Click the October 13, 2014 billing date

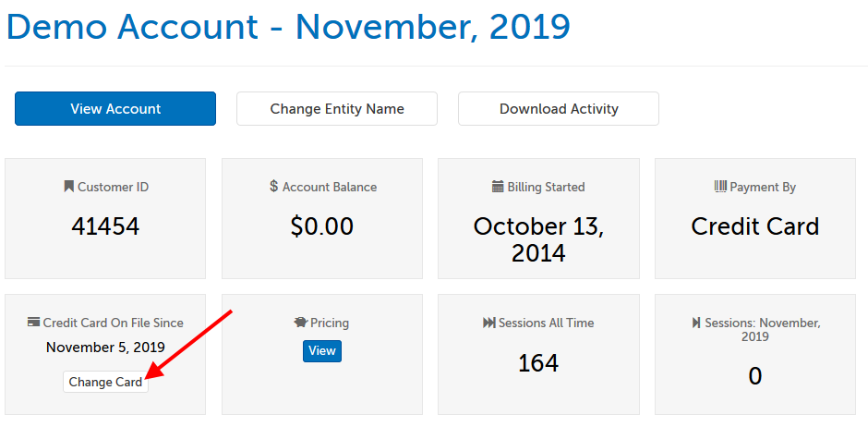point(538,238)
